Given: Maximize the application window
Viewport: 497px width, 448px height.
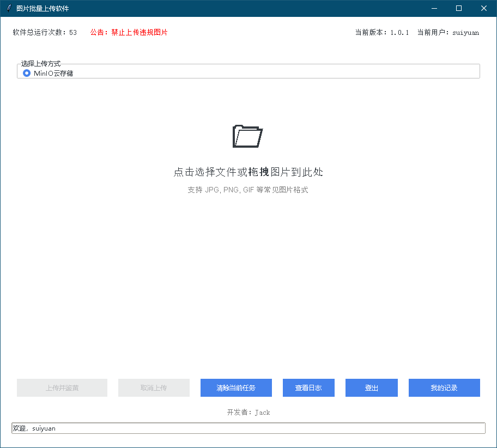Looking at the screenshot, I should point(458,8).
